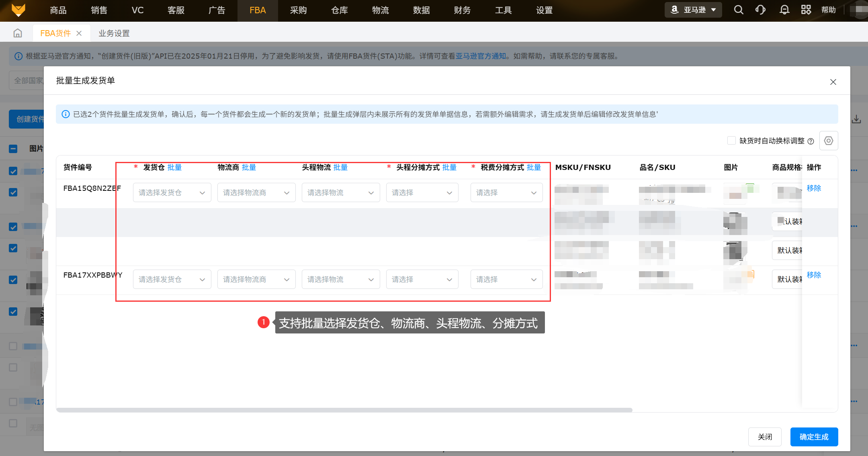Click the horizontal scrollbar in the table
868x456 pixels.
tap(344, 410)
